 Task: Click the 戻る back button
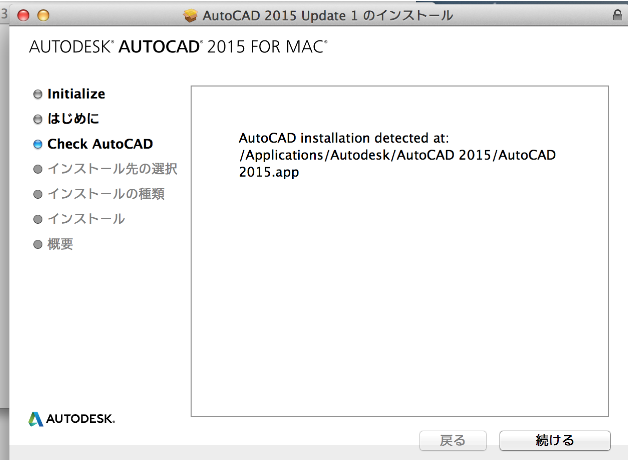click(453, 440)
